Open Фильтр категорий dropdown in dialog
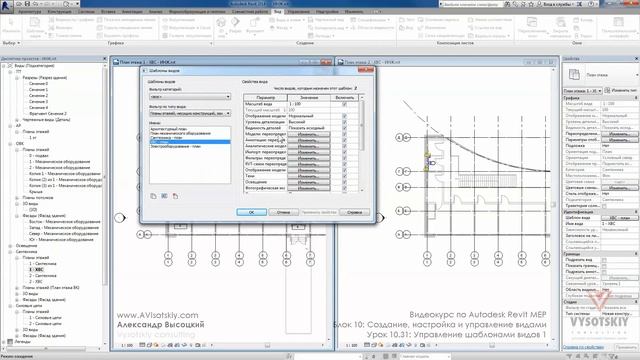 tap(190, 97)
